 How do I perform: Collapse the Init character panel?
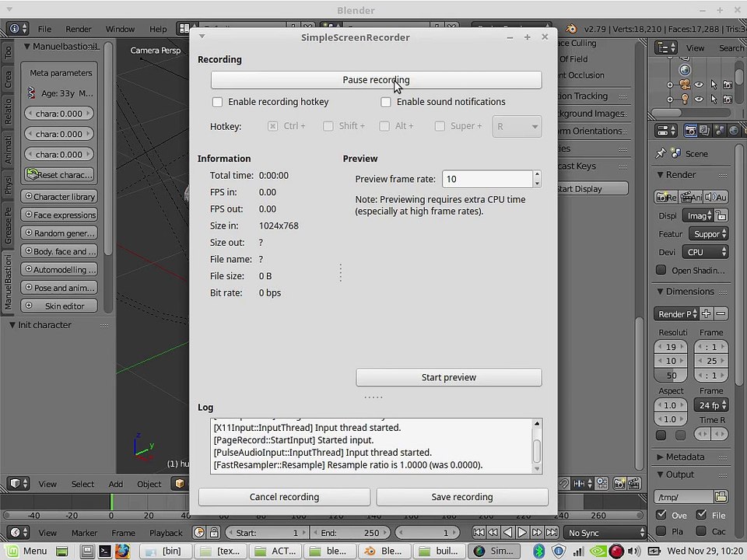pos(12,325)
